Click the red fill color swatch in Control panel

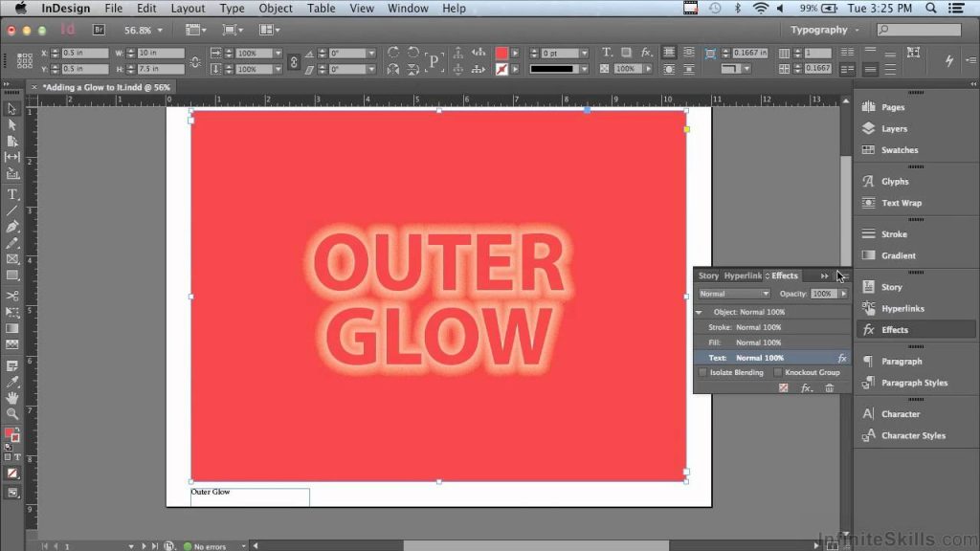[x=501, y=53]
